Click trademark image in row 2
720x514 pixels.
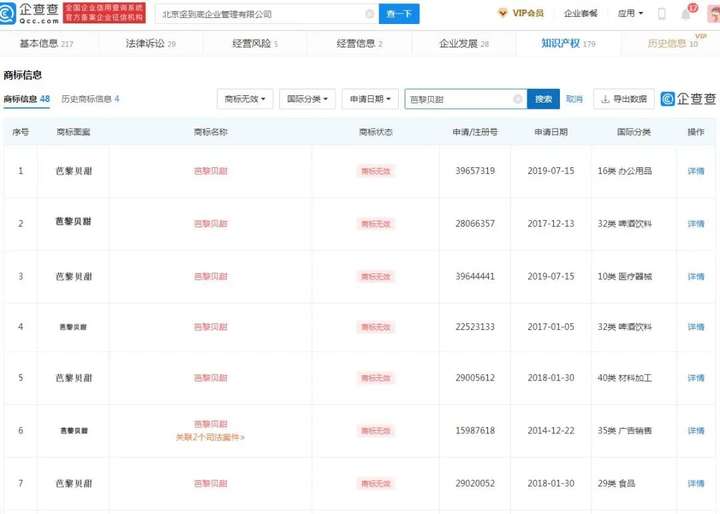pyautogui.click(x=73, y=222)
